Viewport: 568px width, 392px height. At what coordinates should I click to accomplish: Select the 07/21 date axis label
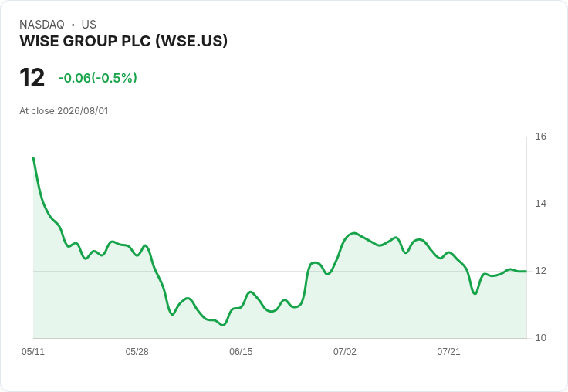(x=448, y=351)
